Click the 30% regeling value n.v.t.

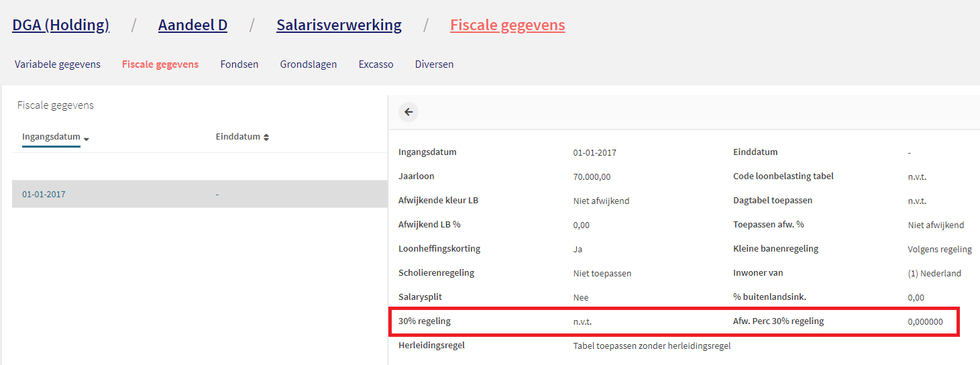tap(582, 322)
